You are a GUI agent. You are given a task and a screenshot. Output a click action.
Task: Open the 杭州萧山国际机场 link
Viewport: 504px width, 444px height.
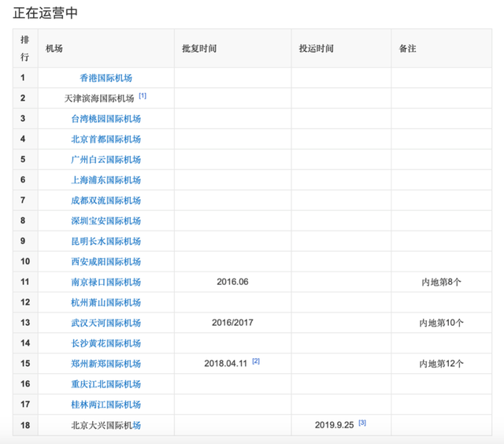pos(106,302)
